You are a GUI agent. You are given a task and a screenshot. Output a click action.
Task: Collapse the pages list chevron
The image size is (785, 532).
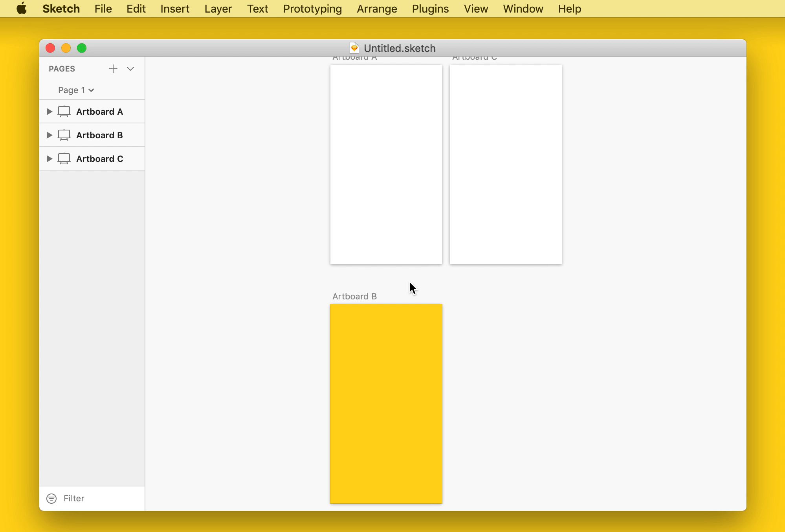130,69
